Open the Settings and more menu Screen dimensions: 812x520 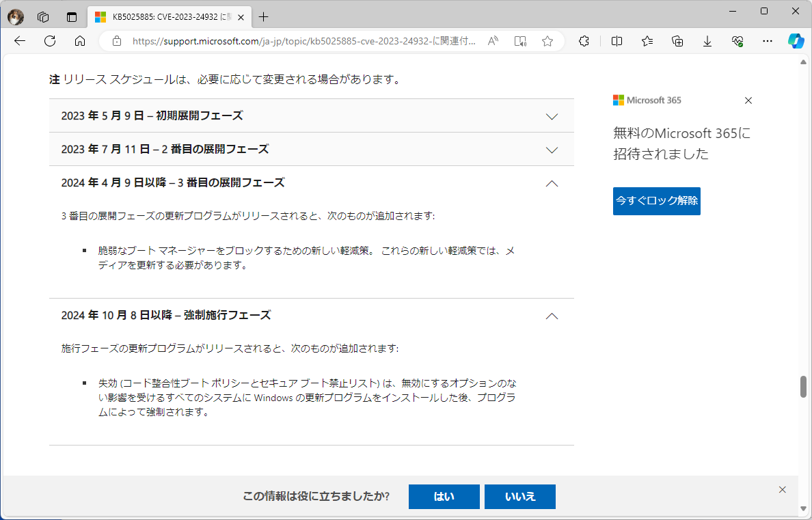pyautogui.click(x=768, y=41)
